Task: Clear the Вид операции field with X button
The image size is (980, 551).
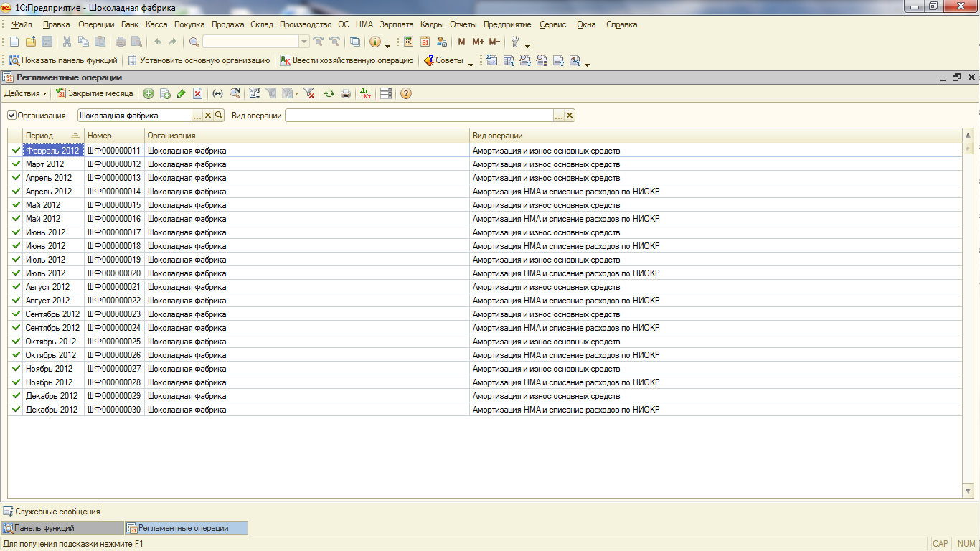Action: [x=570, y=116]
